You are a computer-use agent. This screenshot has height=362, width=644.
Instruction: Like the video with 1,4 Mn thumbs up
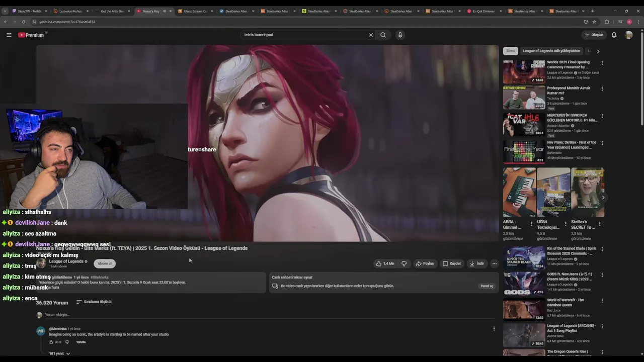pos(385,263)
